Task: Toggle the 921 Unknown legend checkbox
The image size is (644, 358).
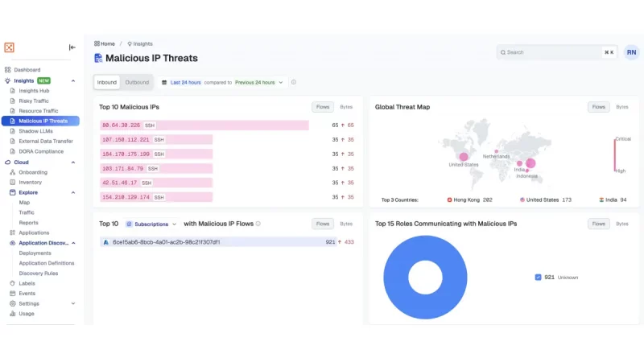Action: 538,277
